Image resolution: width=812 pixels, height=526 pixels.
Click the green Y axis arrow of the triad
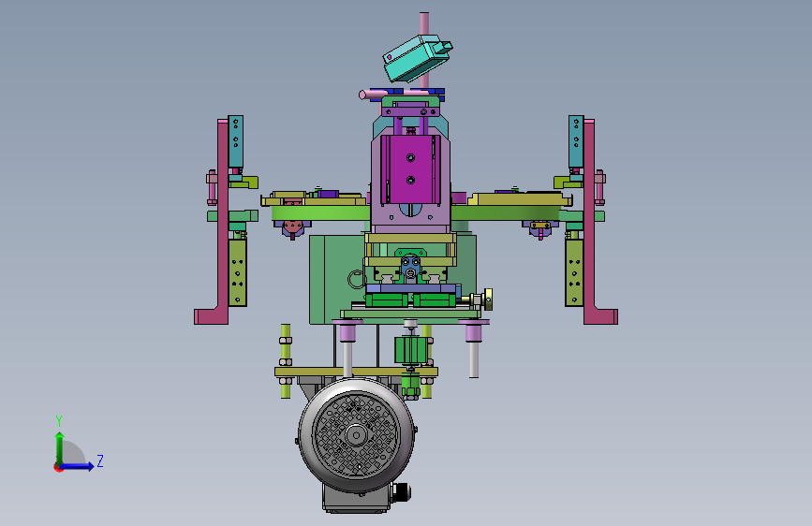click(60, 446)
